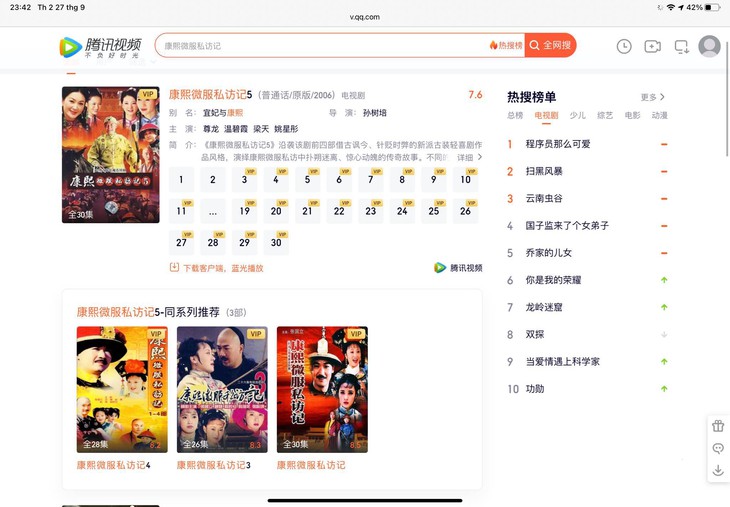
Task: Open the feedback chat bubble icon
Action: [x=718, y=448]
